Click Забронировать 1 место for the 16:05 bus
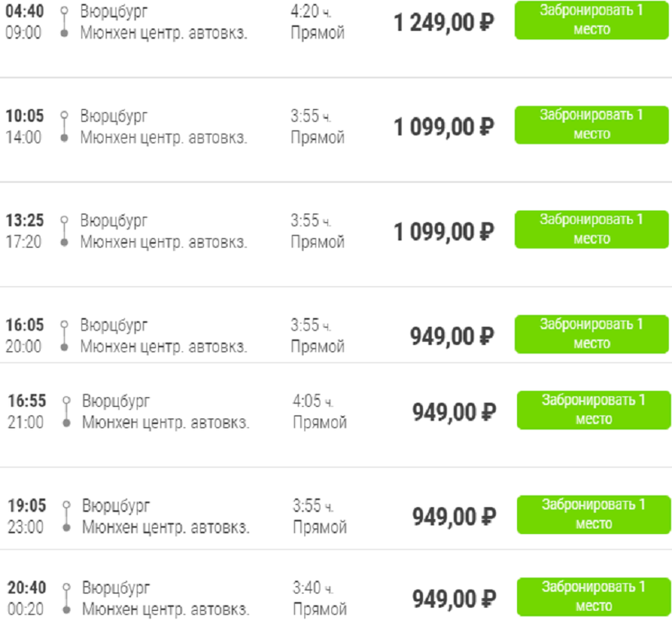The height and width of the screenshot is (629, 672). pos(592,334)
